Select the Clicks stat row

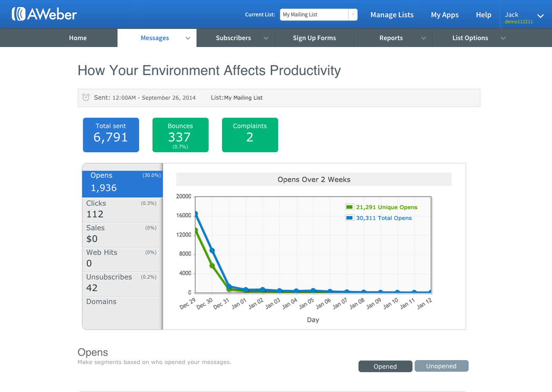pos(121,209)
